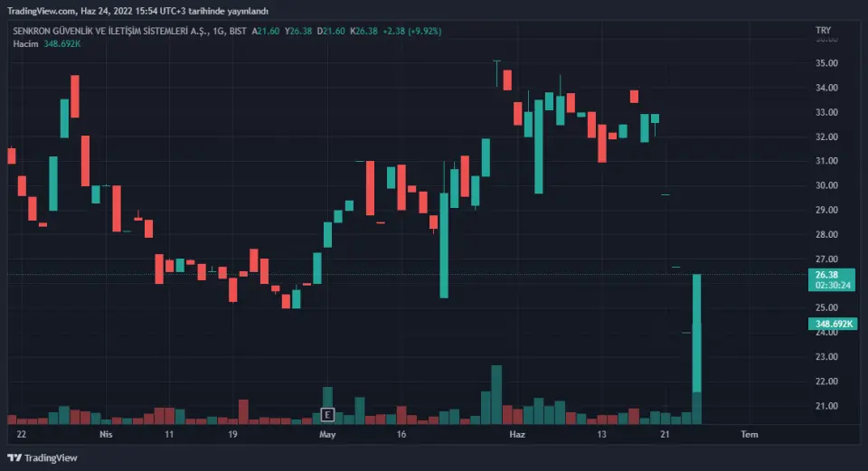Click the 'May' date label on time axis
This screenshot has height=471, width=868.
327,434
